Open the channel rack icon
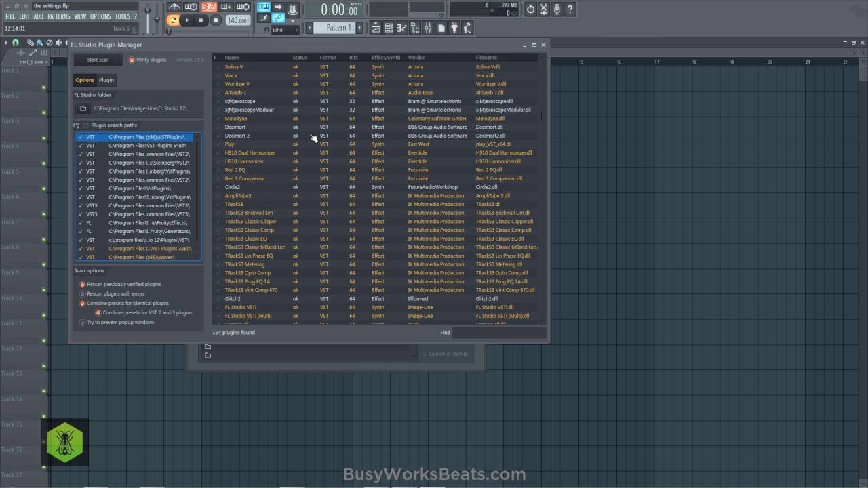The image size is (868, 488). [x=389, y=28]
